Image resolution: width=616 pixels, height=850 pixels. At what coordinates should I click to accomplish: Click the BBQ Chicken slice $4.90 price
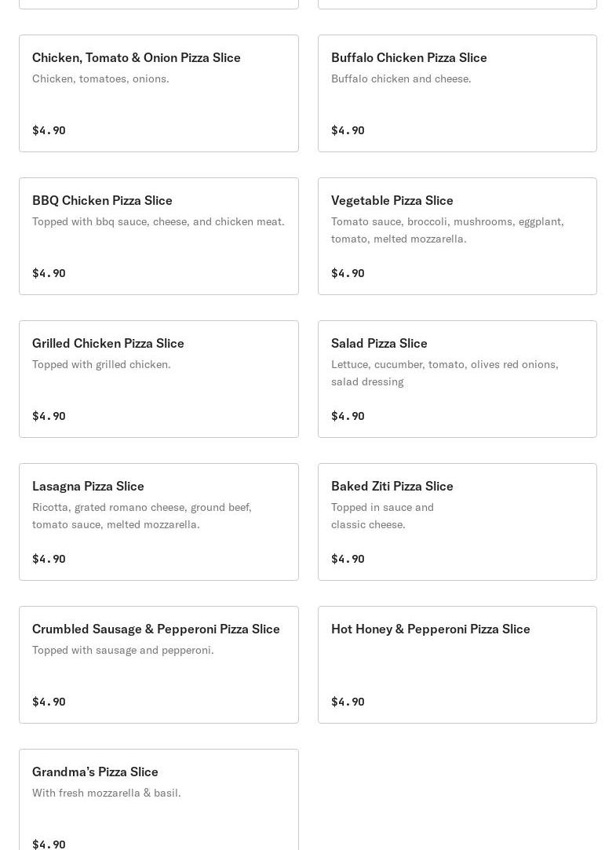point(49,273)
